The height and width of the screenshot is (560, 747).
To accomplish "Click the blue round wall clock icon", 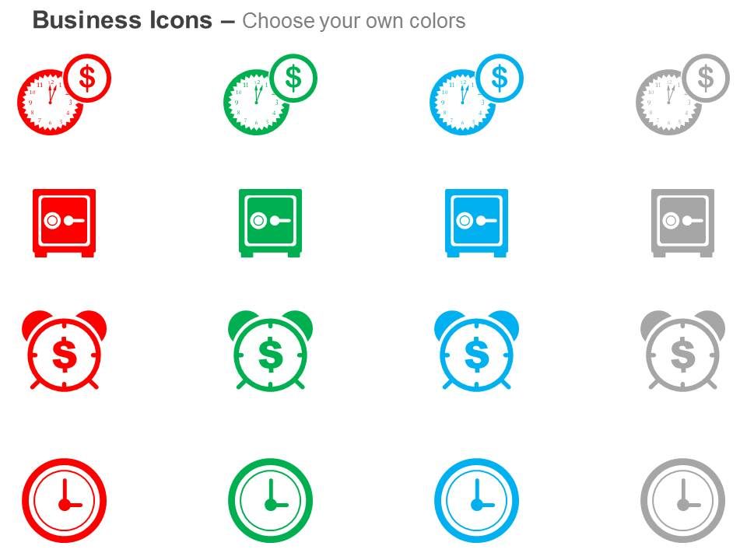I will click(x=476, y=500).
